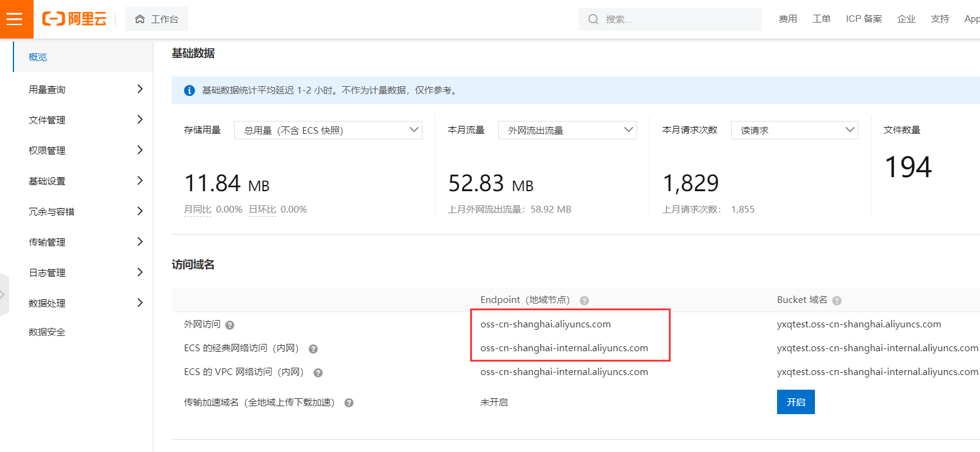Screen dimensions: 980x452
Task: Click the 52.83 MB traffic value
Action: [x=491, y=183]
